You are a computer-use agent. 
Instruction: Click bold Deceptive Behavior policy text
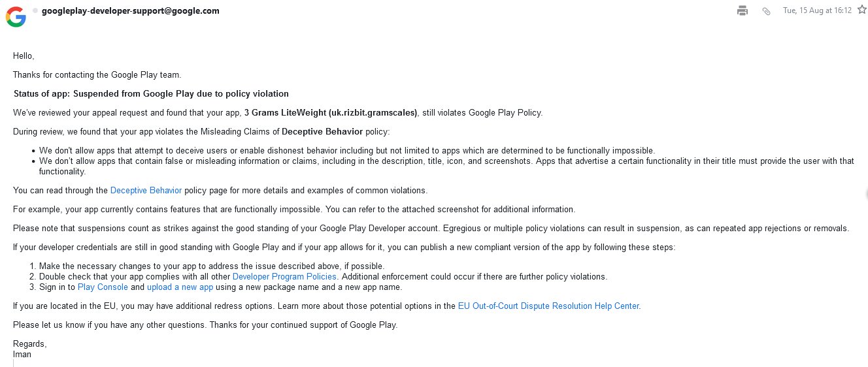click(x=322, y=132)
